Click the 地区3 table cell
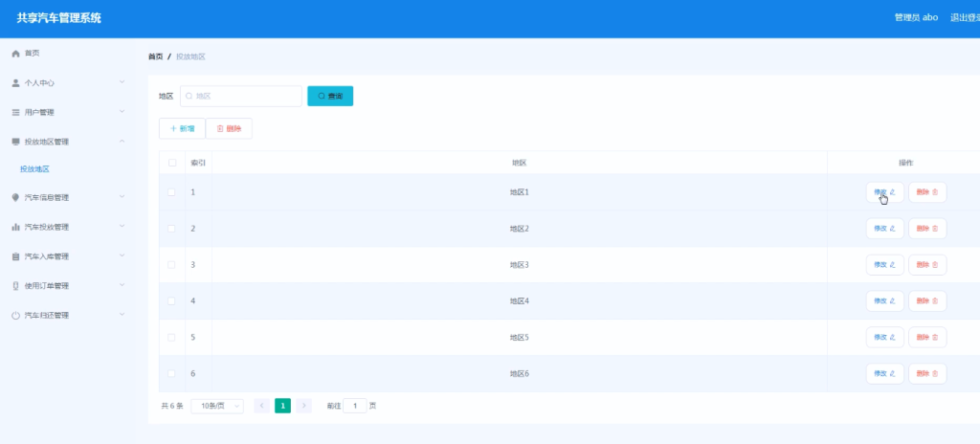The image size is (980, 444). tap(520, 265)
